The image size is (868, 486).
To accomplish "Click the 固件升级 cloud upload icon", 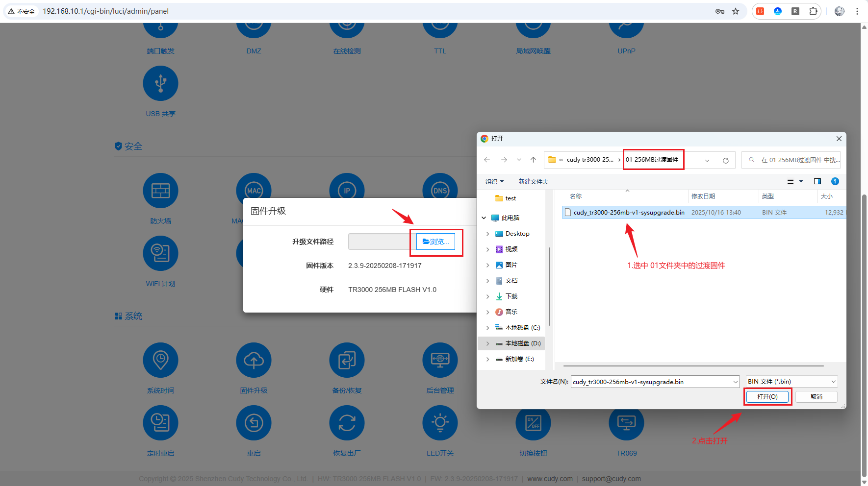I will [254, 360].
